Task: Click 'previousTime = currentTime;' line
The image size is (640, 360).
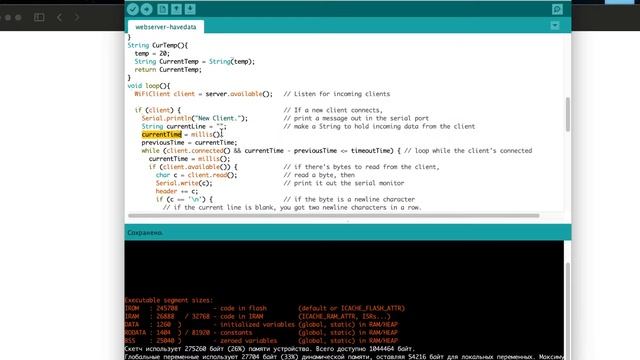Action: point(189,142)
